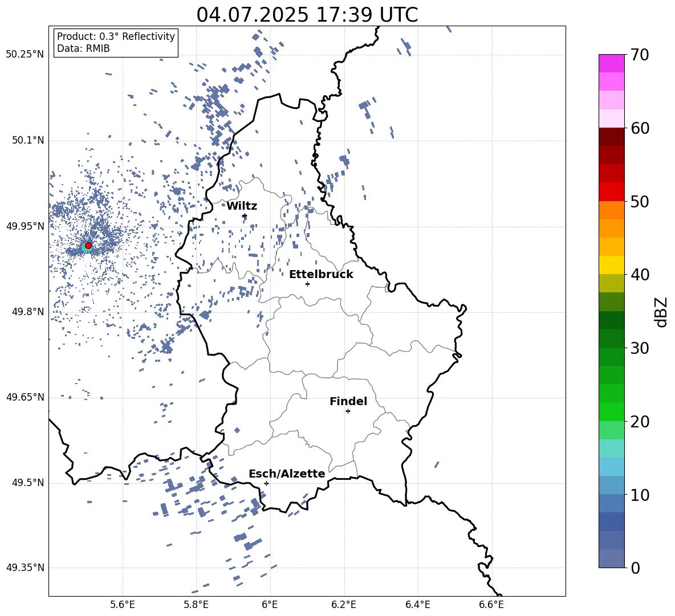Viewport: 675px width, 616px height.
Task: Click the bright green colorbar swatch above 20
Action: coord(611,411)
